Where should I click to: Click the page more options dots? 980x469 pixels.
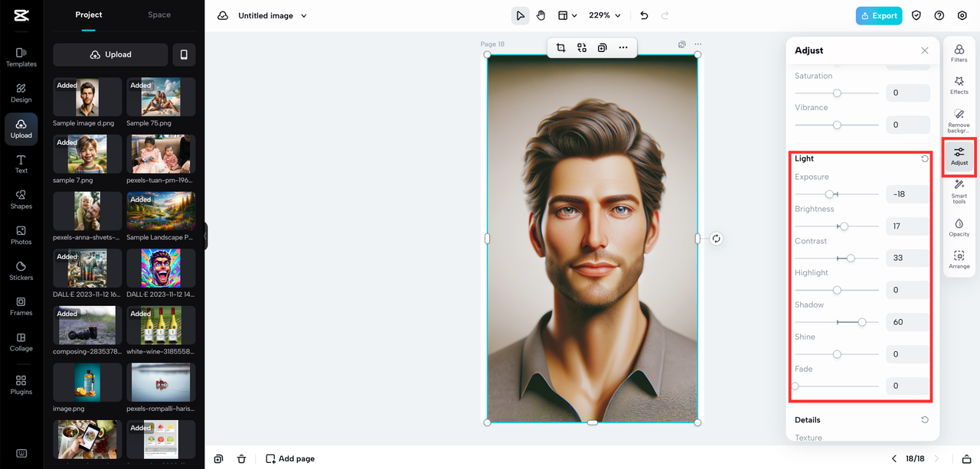(x=697, y=44)
